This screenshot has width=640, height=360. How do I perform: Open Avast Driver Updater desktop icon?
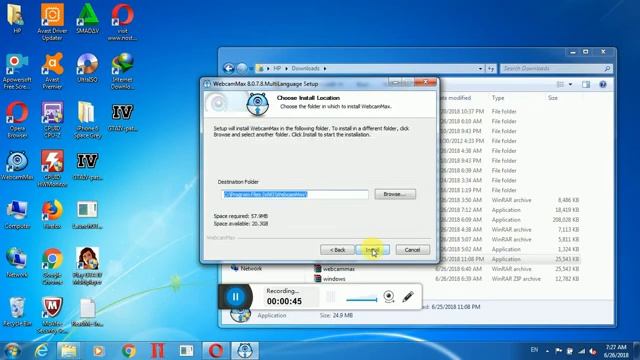coord(52,22)
